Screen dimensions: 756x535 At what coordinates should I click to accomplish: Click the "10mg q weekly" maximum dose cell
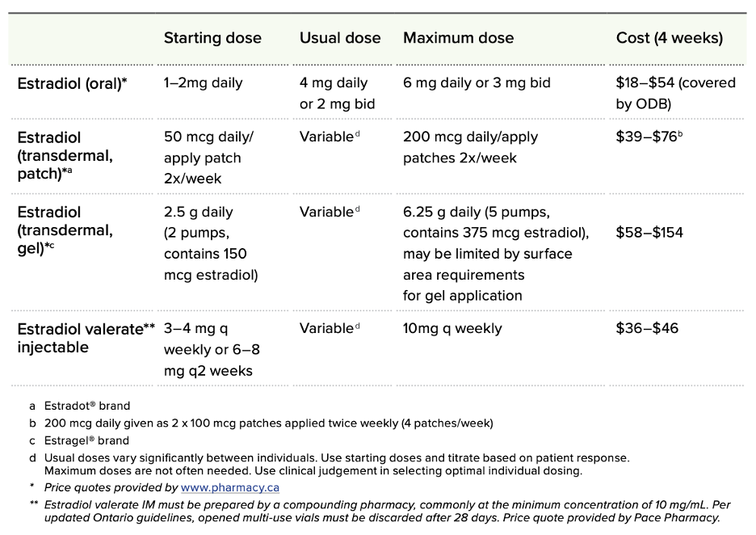pos(452,328)
